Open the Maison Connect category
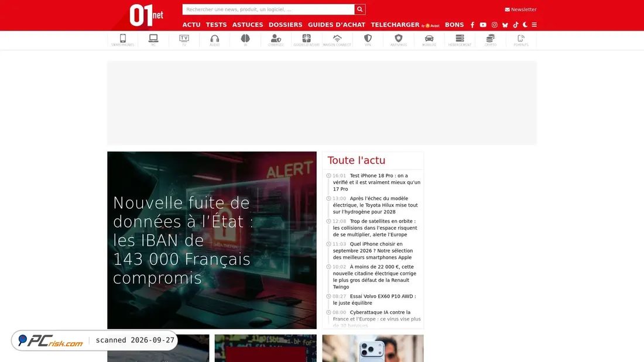 [x=337, y=40]
